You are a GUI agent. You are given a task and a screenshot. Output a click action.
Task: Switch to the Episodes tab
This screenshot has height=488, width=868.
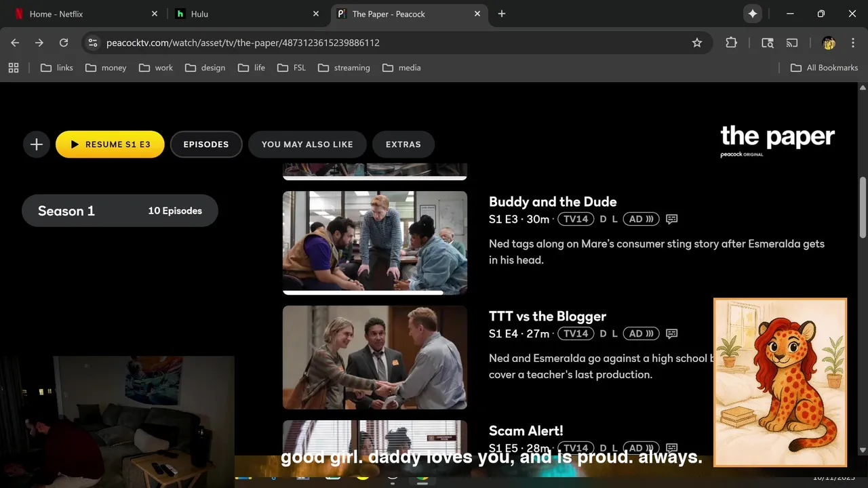coord(206,144)
